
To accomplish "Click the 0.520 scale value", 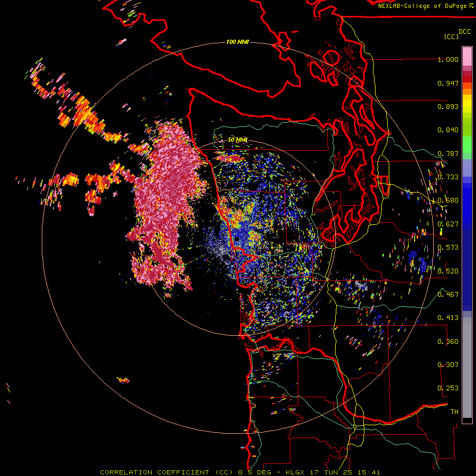I will tap(448, 271).
